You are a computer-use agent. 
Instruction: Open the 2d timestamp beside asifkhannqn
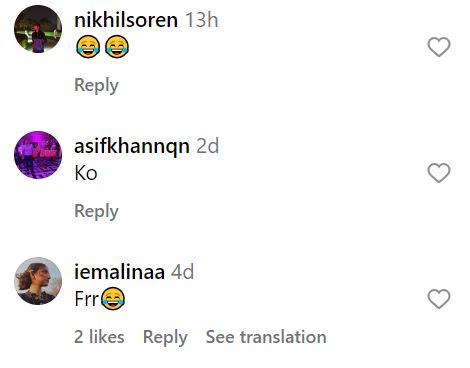coord(208,146)
